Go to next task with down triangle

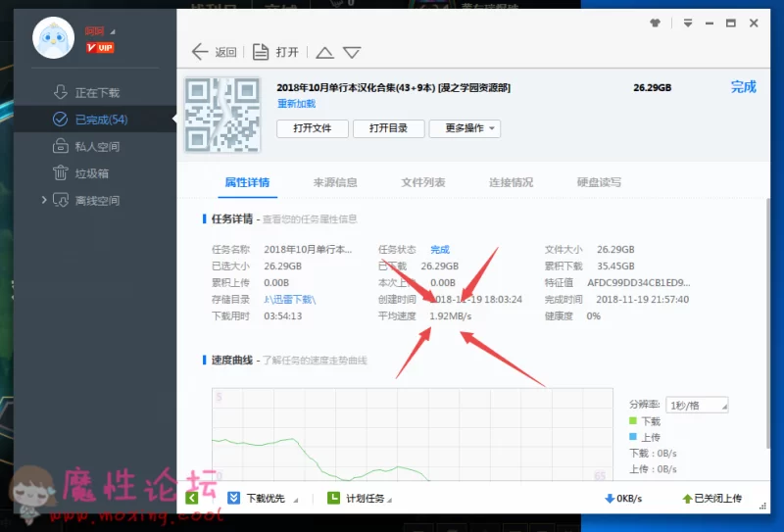click(352, 53)
